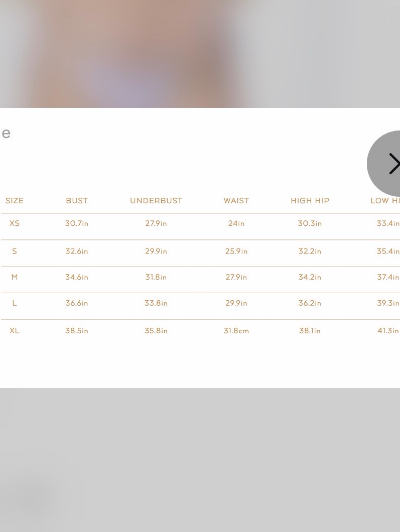
Task: Select the UNDERBUST column header
Action: pos(156,201)
